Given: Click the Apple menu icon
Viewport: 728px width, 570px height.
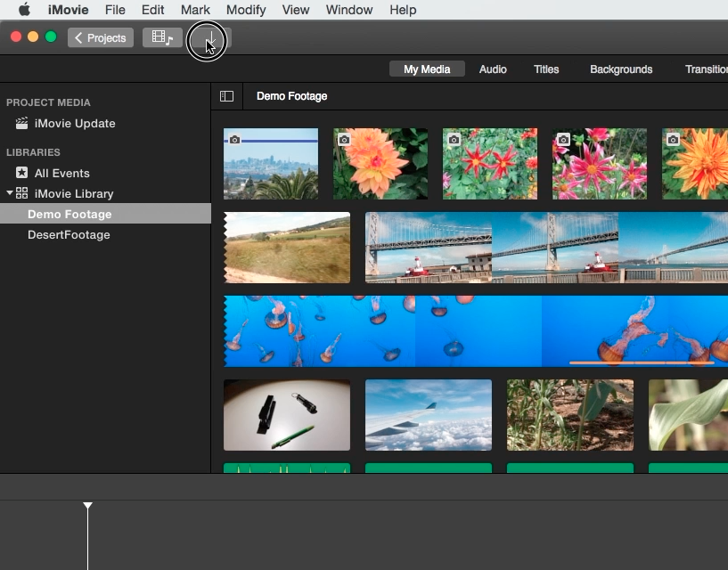Looking at the screenshot, I should tap(24, 10).
